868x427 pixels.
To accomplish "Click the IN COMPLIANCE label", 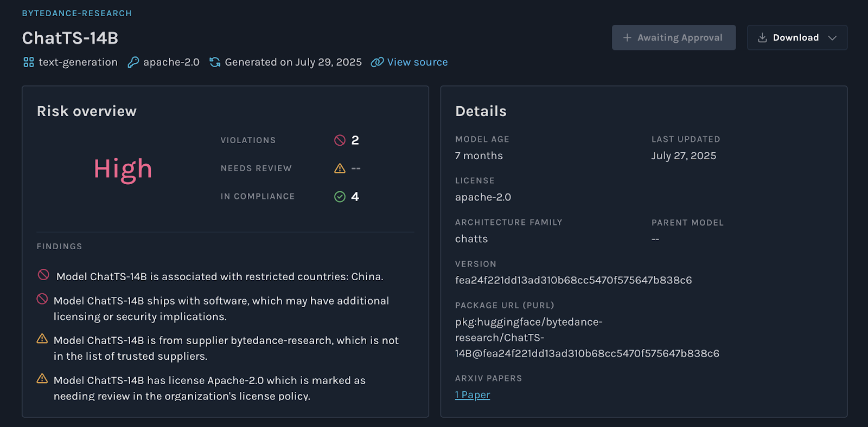I will point(258,197).
